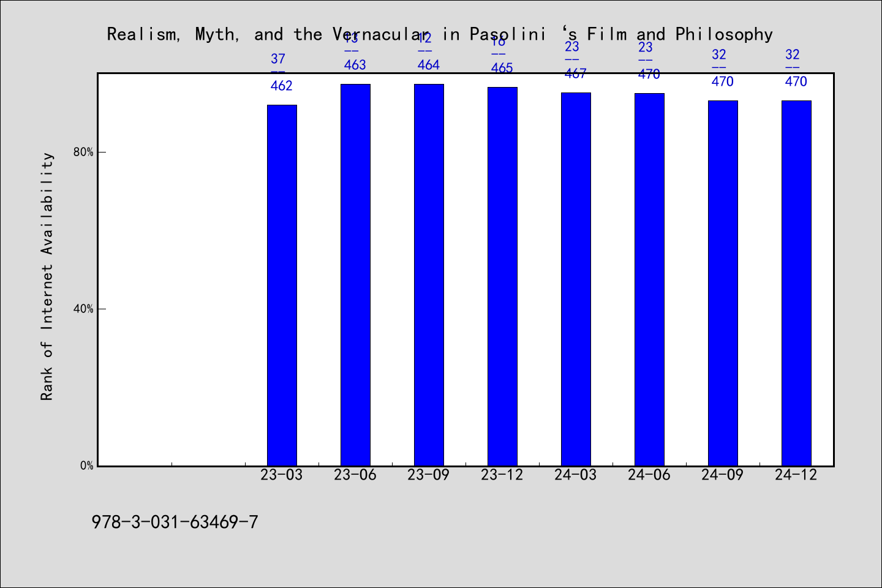Select the blue bar for 24-03
Image resolution: width=882 pixels, height=588 pixels.
576,279
